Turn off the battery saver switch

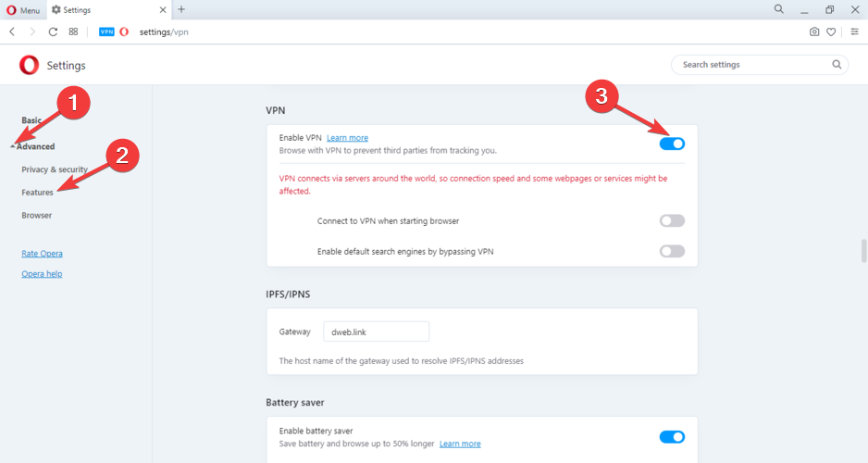pyautogui.click(x=672, y=437)
